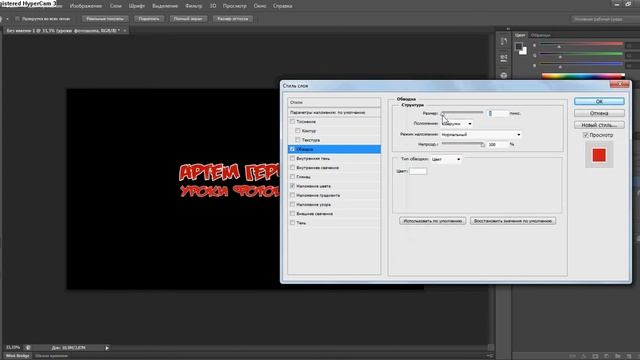Enable the Контур sub-effect checkbox
Image resolution: width=640 pixels, height=360 pixels.
[x=298, y=131]
